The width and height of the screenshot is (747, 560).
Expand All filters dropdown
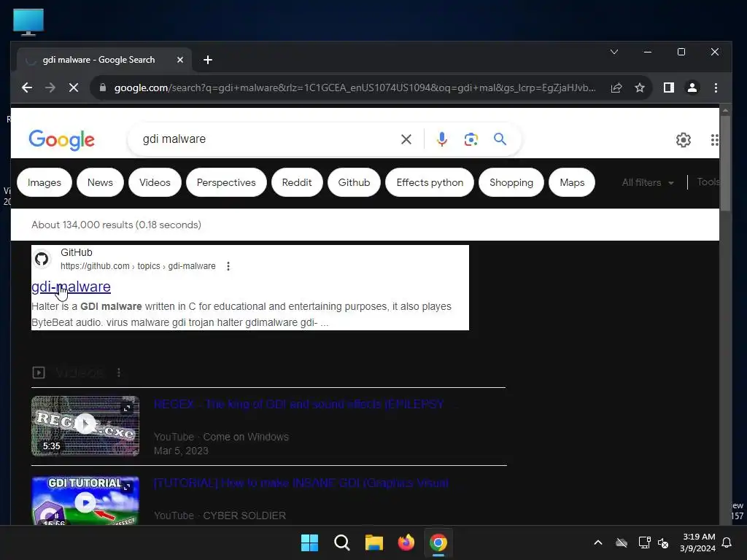[648, 182]
